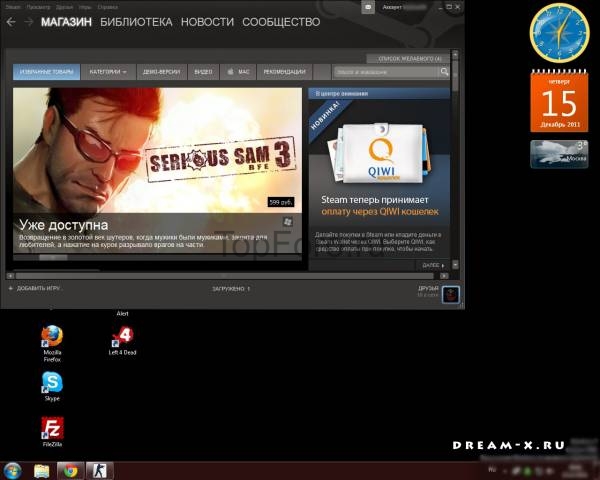Open the Список желаемого (4) wishlist button
Viewport: 600px width, 480px height.
click(x=408, y=59)
